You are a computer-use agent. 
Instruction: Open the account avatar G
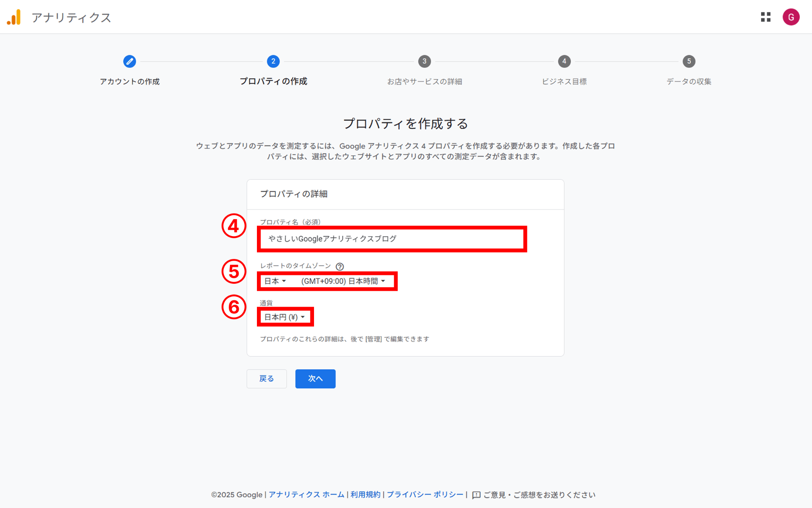791,17
